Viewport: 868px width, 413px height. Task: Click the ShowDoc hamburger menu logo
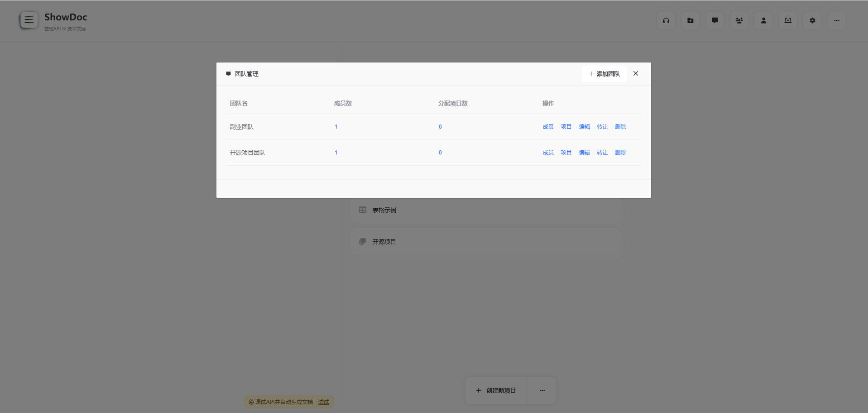(29, 20)
